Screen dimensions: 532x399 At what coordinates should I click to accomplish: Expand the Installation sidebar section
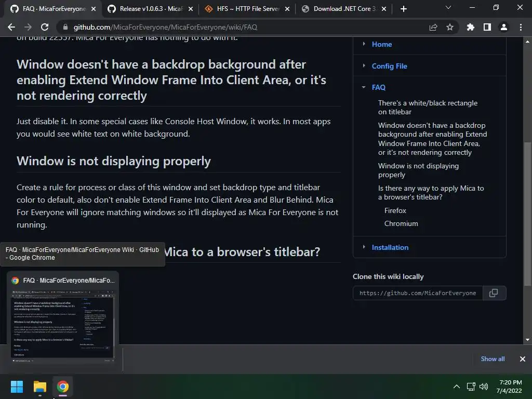[364, 247]
